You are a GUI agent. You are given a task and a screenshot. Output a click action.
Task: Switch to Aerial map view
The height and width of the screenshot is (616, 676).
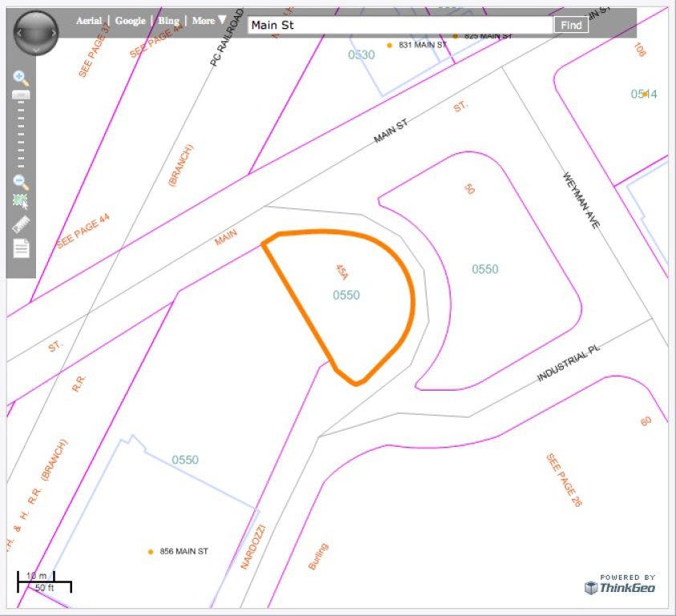pos(89,21)
